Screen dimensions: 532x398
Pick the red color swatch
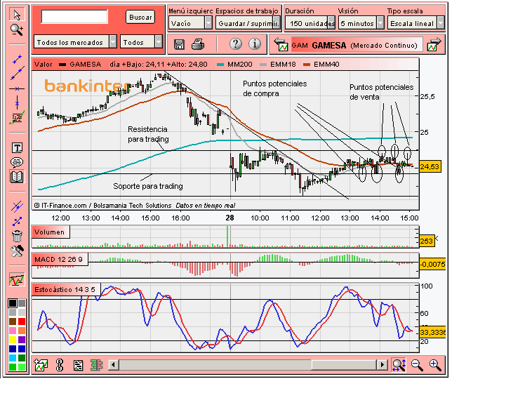click(22, 321)
